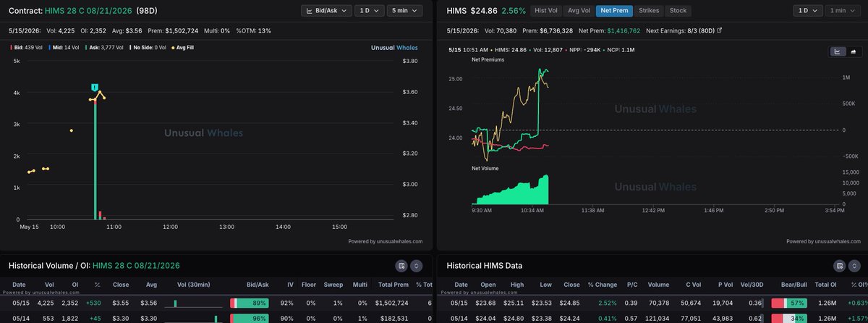Switch to the line chart view icon
The image size is (868, 323).
837,51
